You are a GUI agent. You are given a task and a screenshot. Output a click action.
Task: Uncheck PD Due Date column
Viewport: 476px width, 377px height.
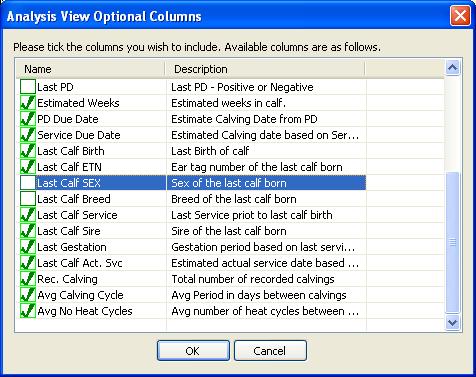[x=28, y=119]
